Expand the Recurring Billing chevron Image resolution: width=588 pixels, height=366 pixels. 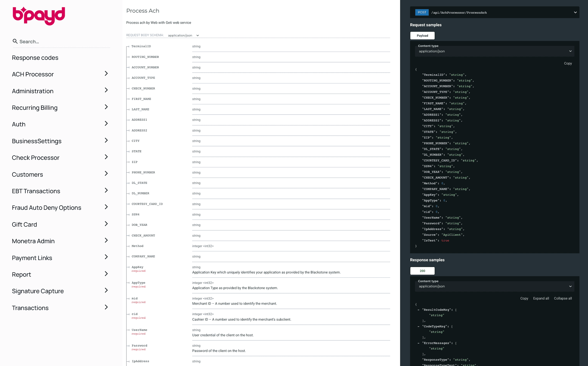(106, 107)
